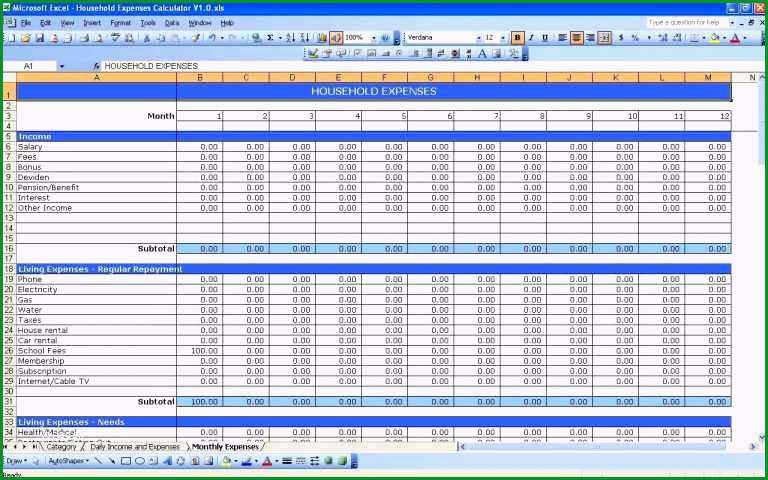Select column B header
This screenshot has width=768, height=480.
click(199, 77)
